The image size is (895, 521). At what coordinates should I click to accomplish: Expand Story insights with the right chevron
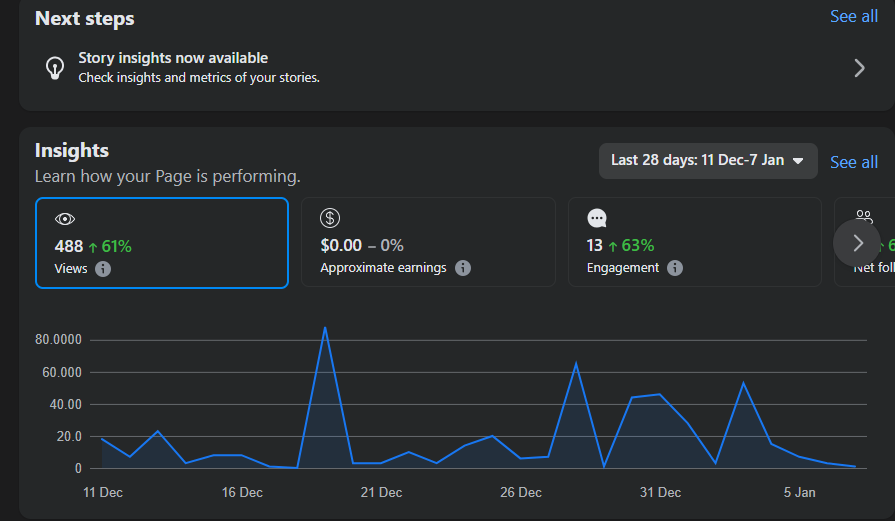(x=858, y=67)
